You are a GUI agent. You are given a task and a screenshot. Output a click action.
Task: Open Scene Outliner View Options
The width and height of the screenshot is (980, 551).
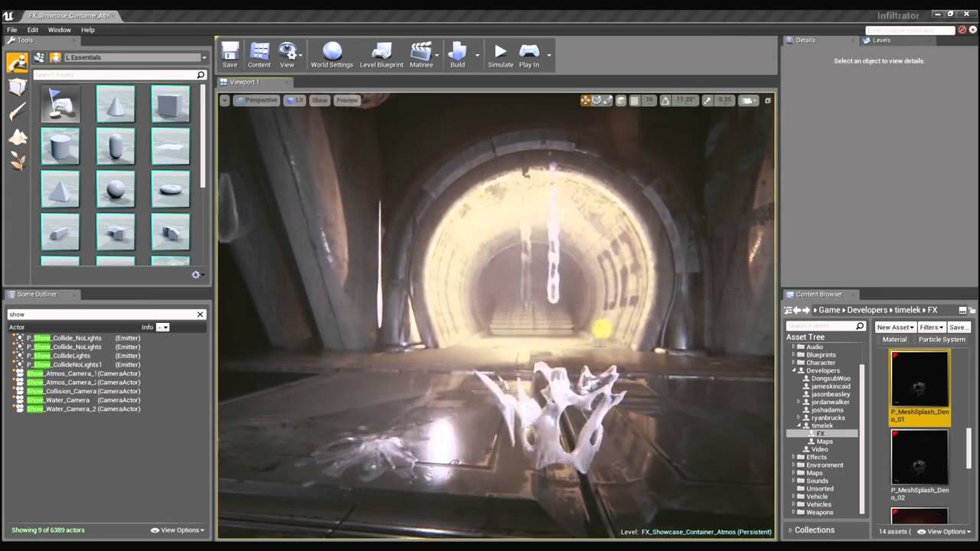pos(178,530)
